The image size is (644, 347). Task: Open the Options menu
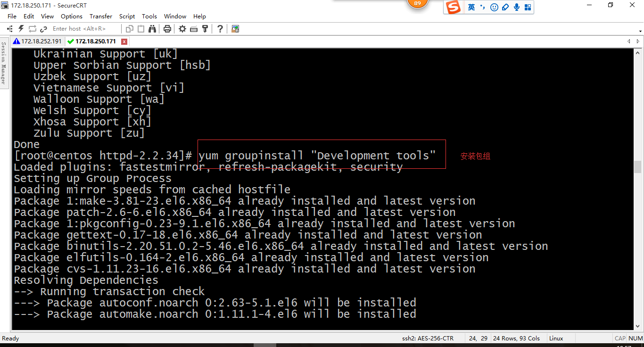coord(72,16)
